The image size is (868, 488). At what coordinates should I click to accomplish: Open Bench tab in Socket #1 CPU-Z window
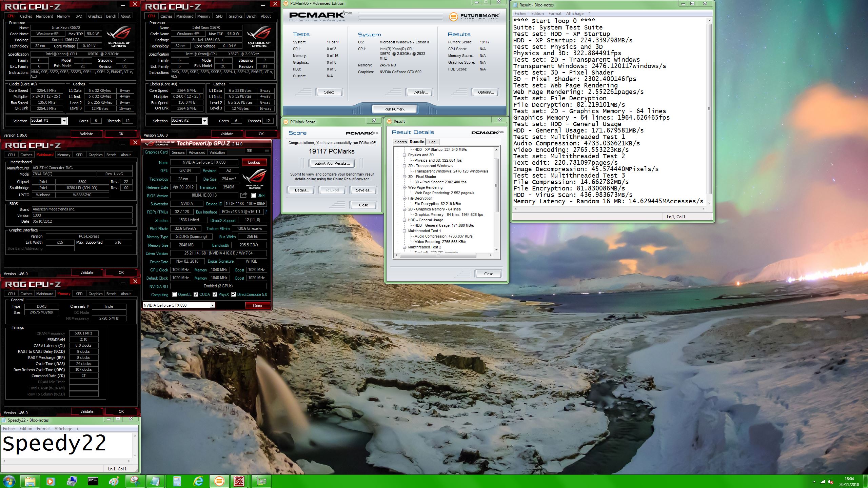[x=111, y=16]
